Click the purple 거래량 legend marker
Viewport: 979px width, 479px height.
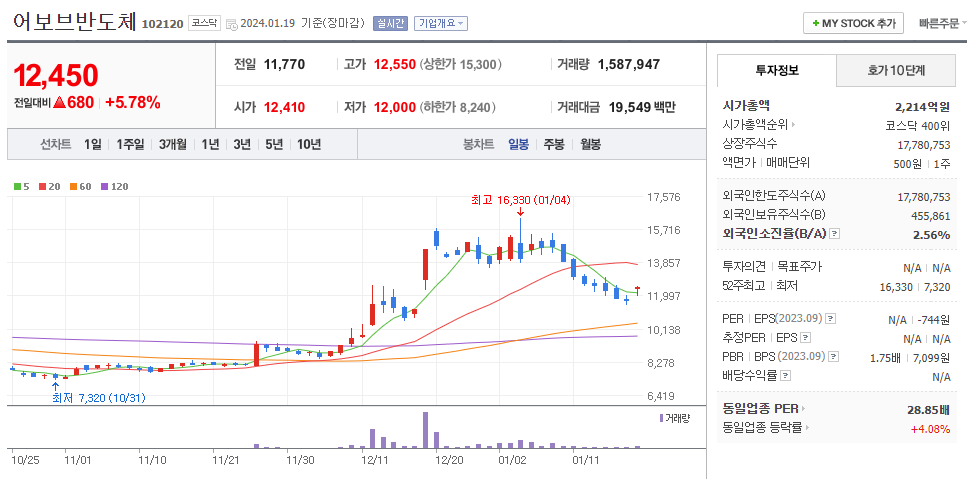[x=661, y=418]
